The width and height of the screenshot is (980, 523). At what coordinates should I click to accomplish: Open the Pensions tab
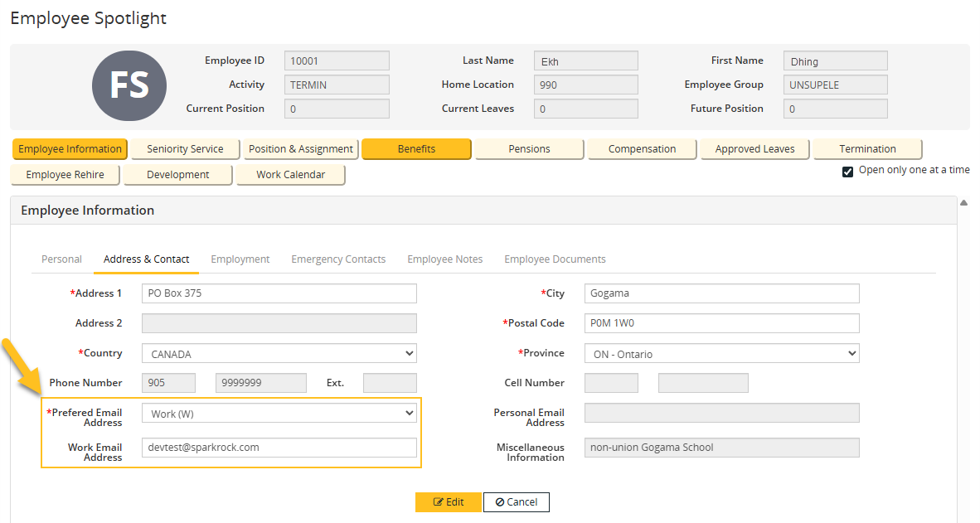[x=529, y=149]
